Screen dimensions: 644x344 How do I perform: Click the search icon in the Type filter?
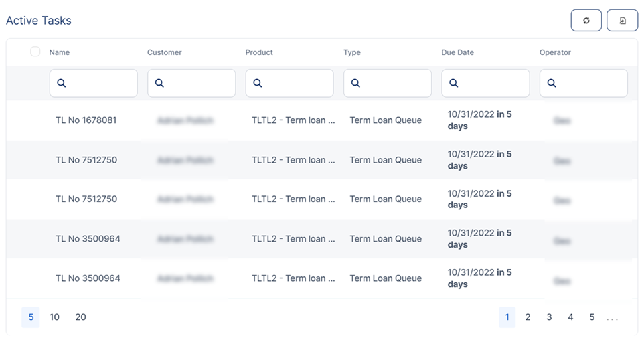point(355,84)
